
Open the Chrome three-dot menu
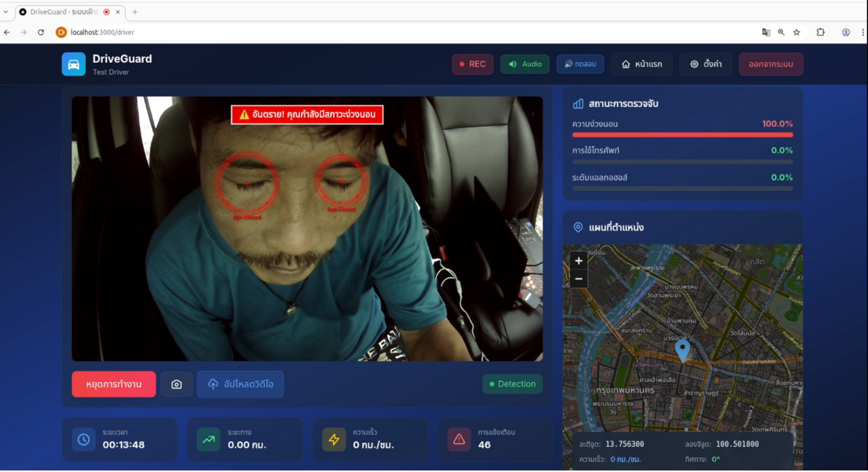click(x=863, y=32)
